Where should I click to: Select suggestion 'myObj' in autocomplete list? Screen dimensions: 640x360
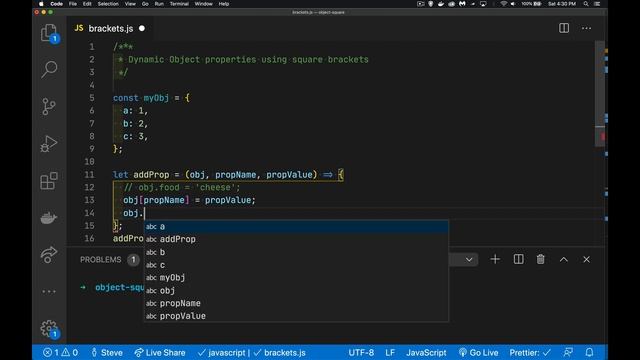click(296, 278)
